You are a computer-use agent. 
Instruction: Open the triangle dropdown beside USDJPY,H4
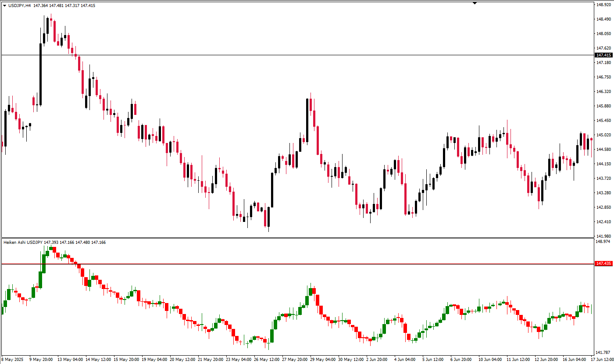(4, 6)
